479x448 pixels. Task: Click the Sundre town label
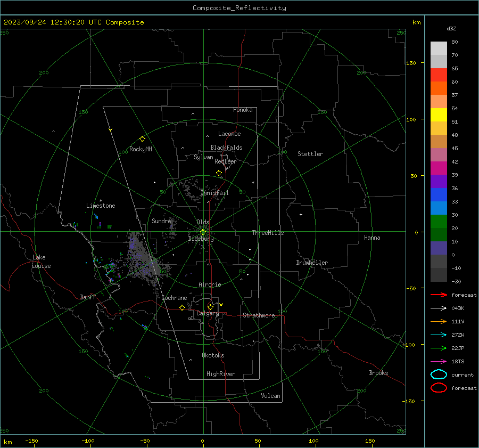(161, 221)
